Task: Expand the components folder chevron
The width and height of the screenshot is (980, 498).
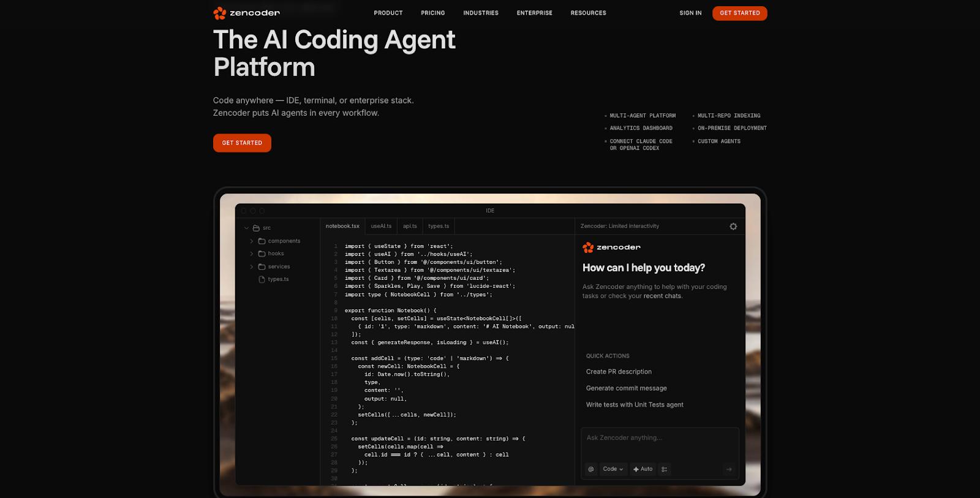Action: pyautogui.click(x=252, y=241)
